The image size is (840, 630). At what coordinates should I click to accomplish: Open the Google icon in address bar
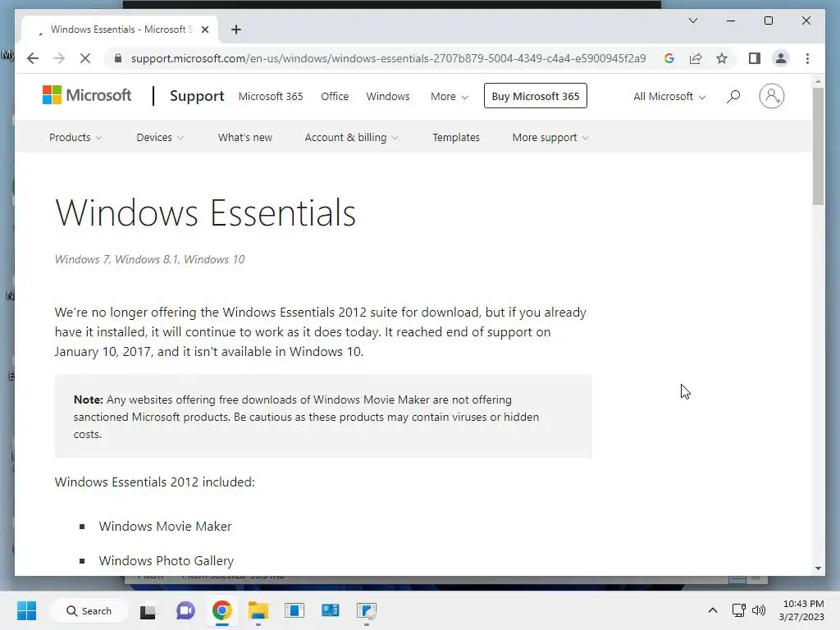(x=669, y=58)
